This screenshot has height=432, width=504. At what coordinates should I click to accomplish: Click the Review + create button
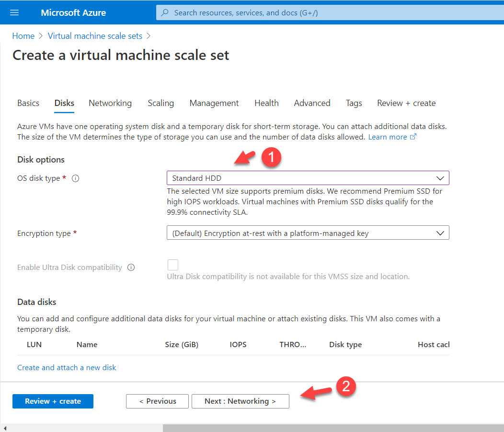(53, 401)
